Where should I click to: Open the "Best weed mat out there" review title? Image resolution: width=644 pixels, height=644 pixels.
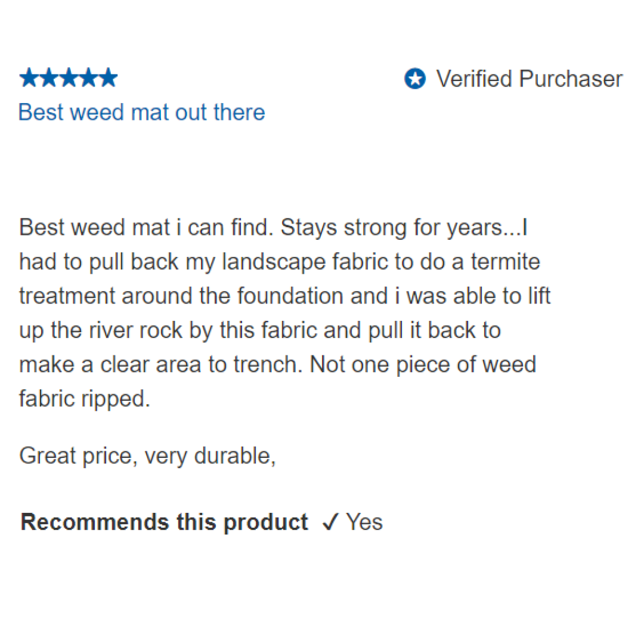point(142,112)
